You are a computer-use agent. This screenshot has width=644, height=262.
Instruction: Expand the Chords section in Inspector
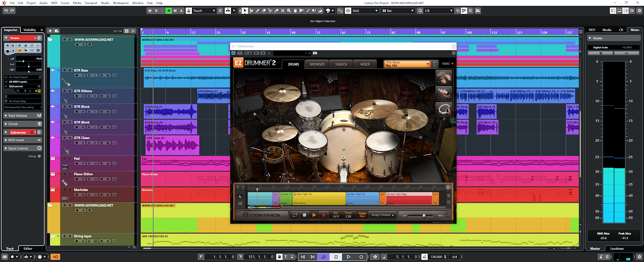tap(13, 124)
